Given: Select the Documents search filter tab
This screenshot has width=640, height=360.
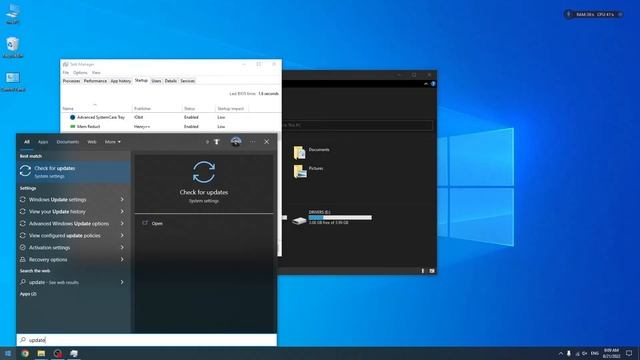Looking at the screenshot, I should point(68,142).
